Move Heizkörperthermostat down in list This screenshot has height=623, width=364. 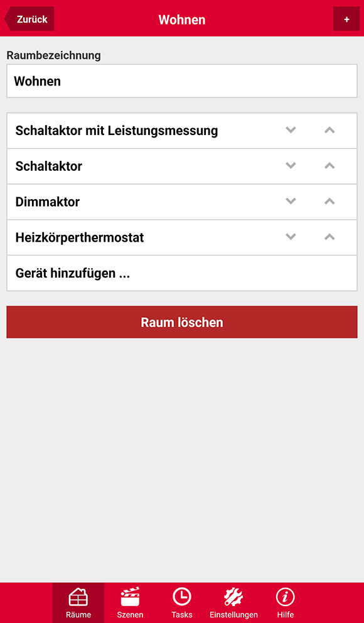[291, 237]
